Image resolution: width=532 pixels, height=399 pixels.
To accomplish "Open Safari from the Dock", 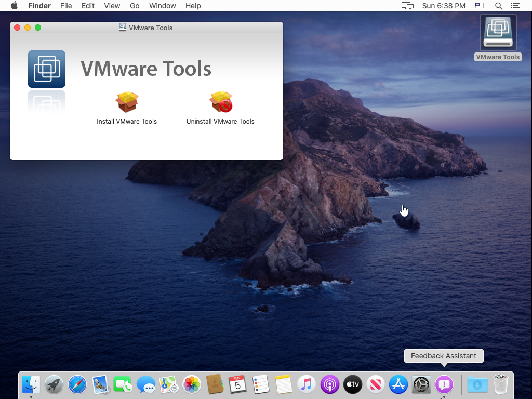I will (x=77, y=384).
